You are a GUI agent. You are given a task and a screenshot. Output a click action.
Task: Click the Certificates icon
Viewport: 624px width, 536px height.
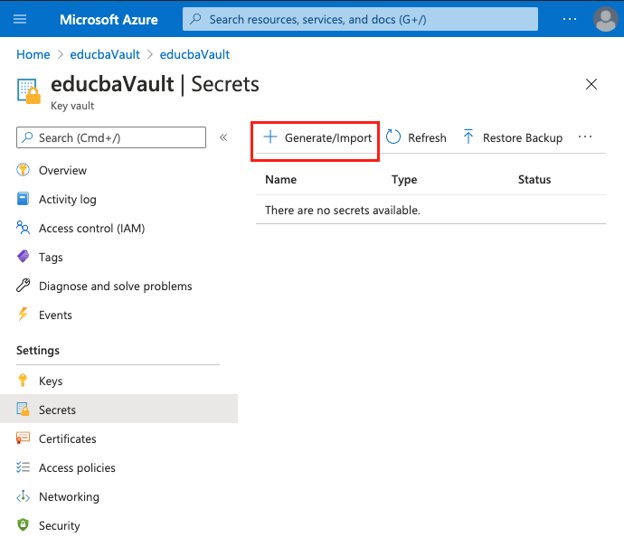pos(23,438)
